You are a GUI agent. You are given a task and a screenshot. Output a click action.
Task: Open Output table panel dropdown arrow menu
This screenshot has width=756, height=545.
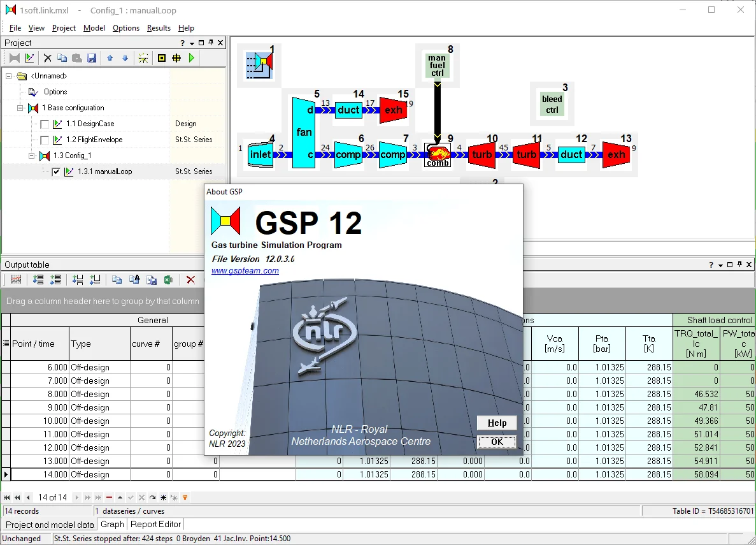[x=720, y=265]
